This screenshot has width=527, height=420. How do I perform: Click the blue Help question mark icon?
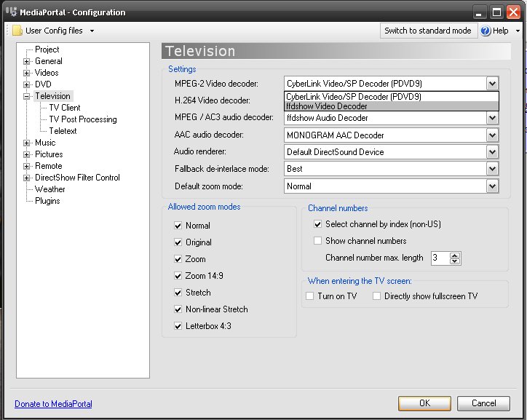pyautogui.click(x=486, y=31)
